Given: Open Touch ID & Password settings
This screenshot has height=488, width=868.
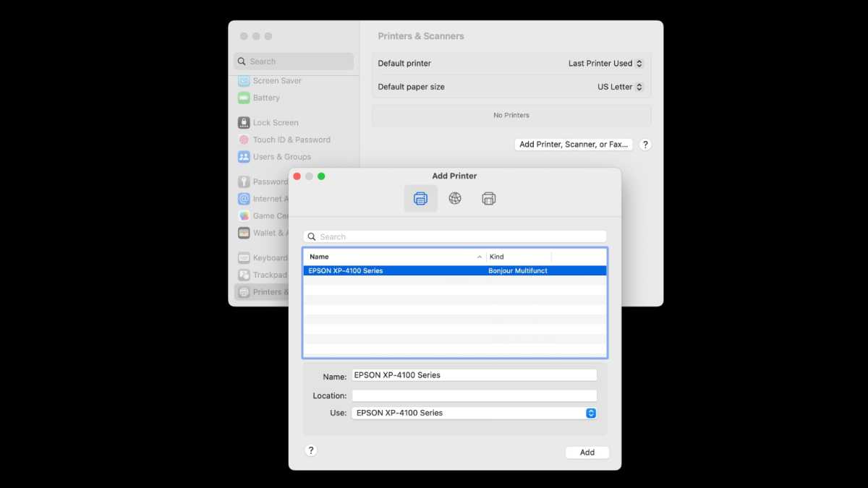Looking at the screenshot, I should (x=284, y=140).
